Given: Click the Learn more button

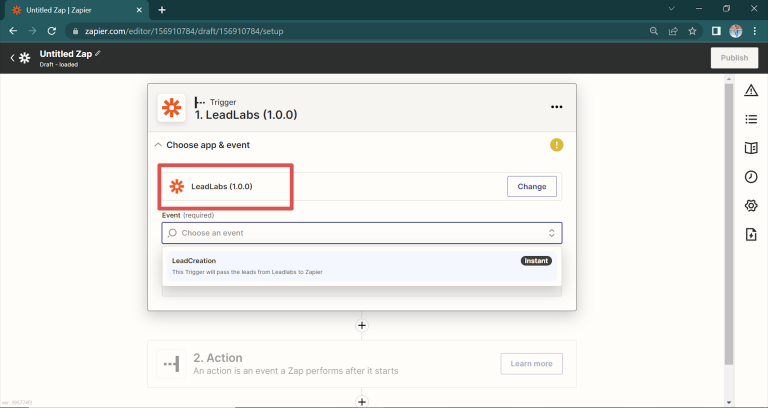Looking at the screenshot, I should [x=531, y=364].
